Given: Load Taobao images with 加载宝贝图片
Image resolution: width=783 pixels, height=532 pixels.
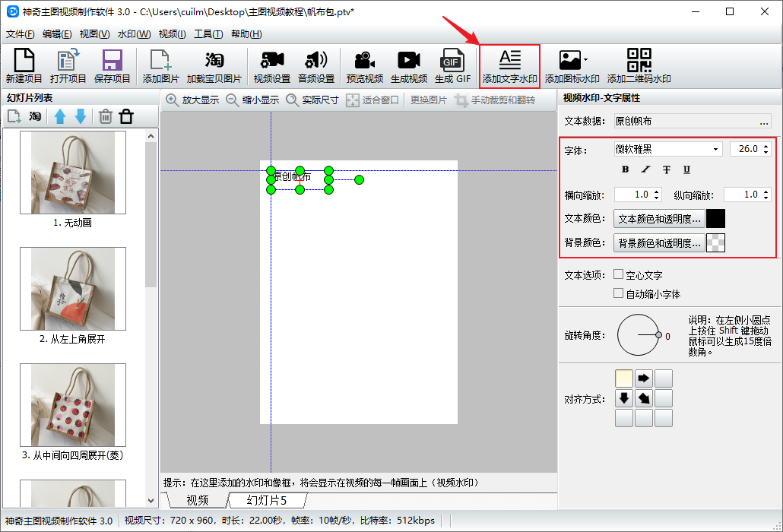Looking at the screenshot, I should (214, 66).
